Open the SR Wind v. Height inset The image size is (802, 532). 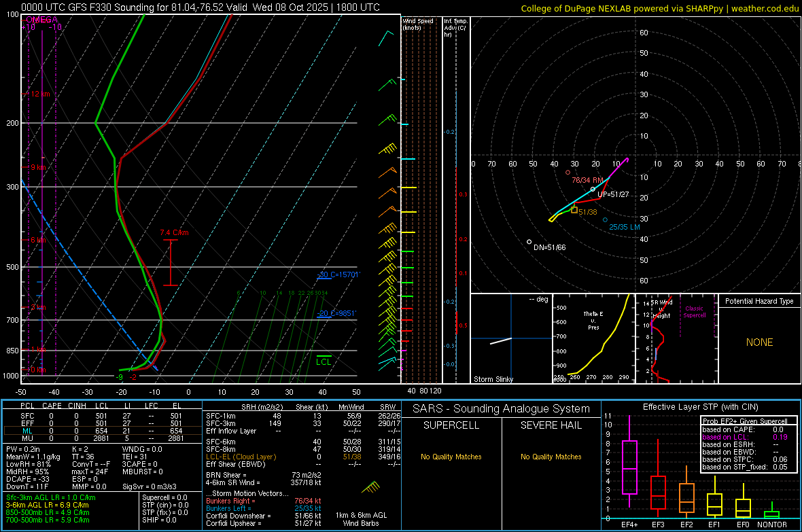[x=676, y=338]
